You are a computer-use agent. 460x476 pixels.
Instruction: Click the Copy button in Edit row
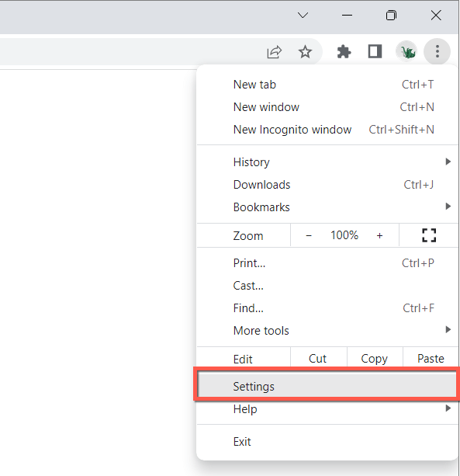(x=375, y=359)
